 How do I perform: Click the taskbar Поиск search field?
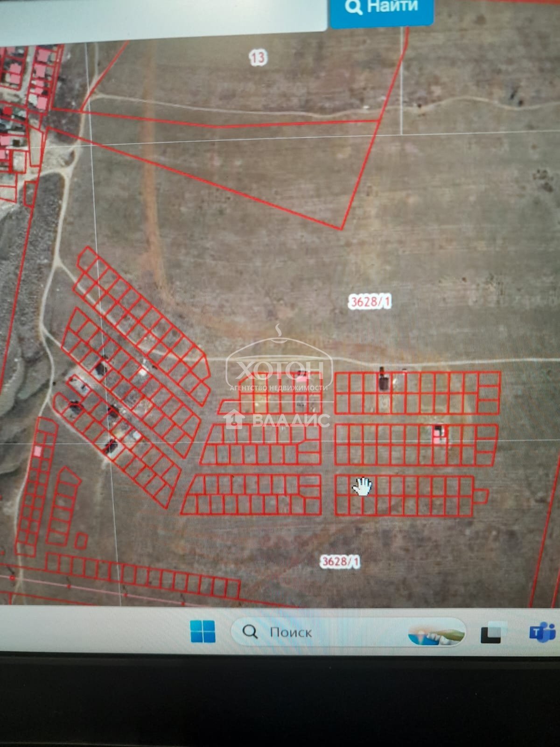tap(348, 632)
